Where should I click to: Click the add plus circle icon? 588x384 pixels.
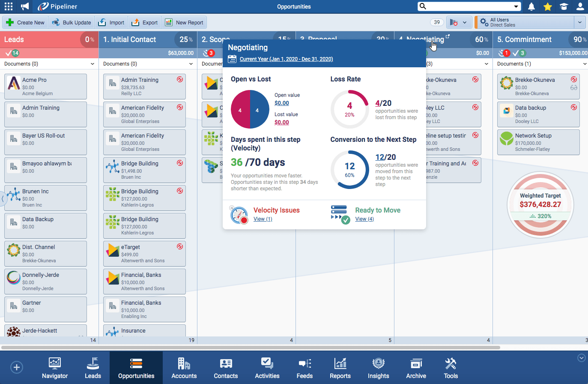[x=17, y=367]
